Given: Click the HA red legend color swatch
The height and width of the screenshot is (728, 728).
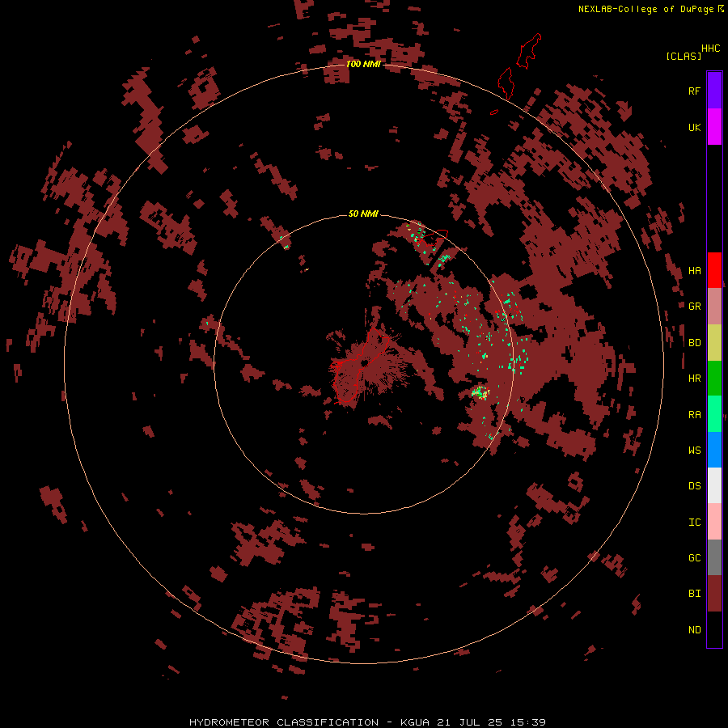Looking at the screenshot, I should tap(714, 270).
